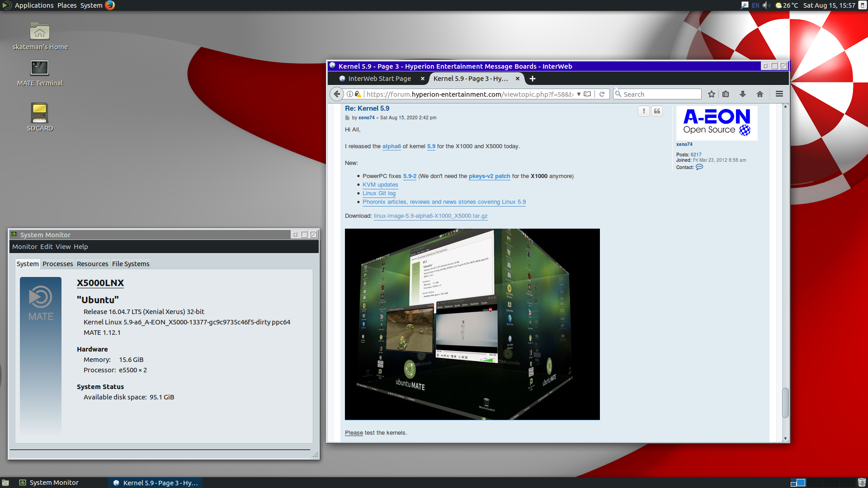Select the System tab
Viewport: 868px width, 488px height.
tap(28, 264)
